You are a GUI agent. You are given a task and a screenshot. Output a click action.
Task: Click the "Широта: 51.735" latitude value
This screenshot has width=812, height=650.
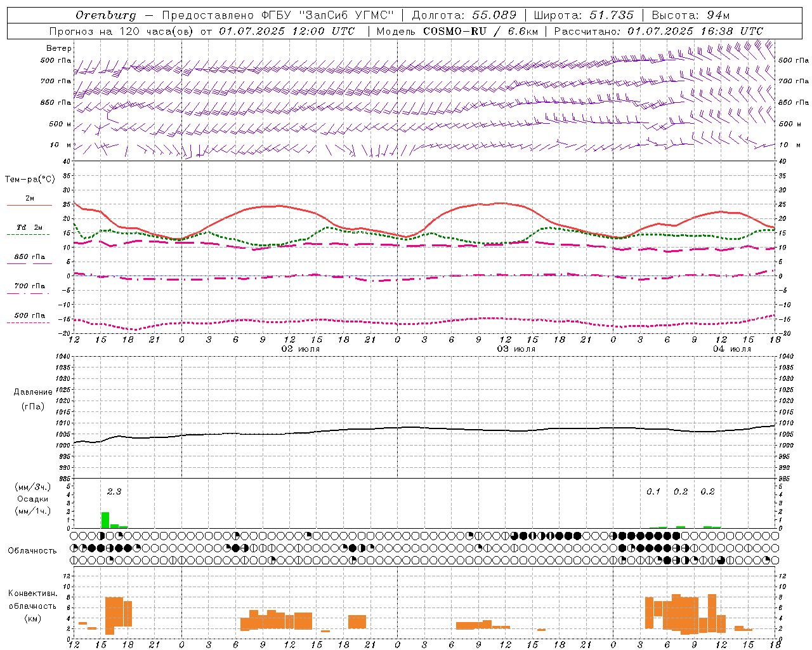[x=584, y=15]
